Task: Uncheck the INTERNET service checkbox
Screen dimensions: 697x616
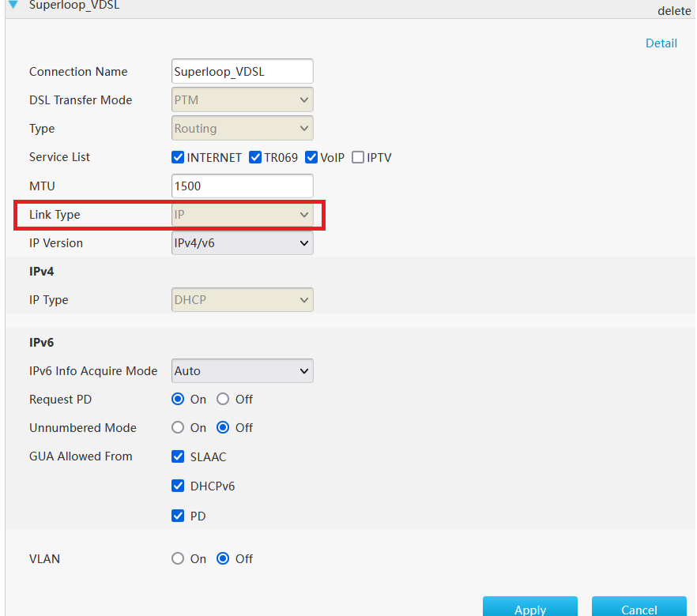Action: pyautogui.click(x=178, y=157)
